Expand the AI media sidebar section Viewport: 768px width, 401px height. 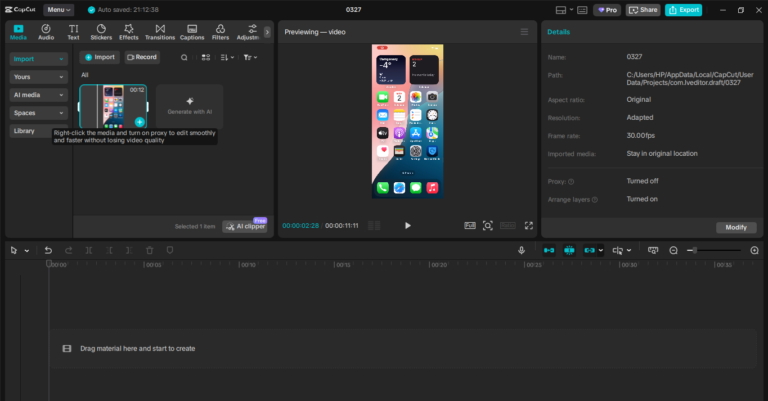coord(38,95)
